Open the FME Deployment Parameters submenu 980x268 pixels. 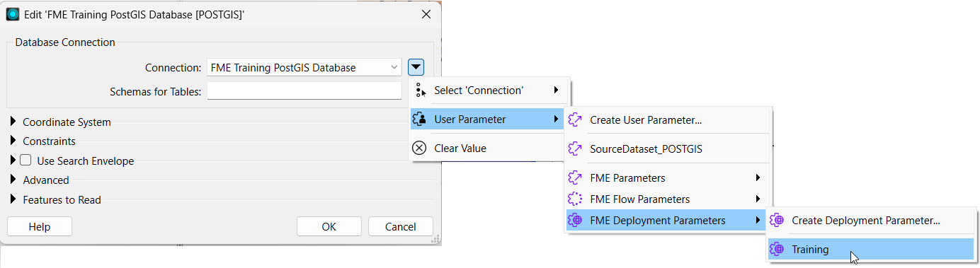(x=666, y=221)
